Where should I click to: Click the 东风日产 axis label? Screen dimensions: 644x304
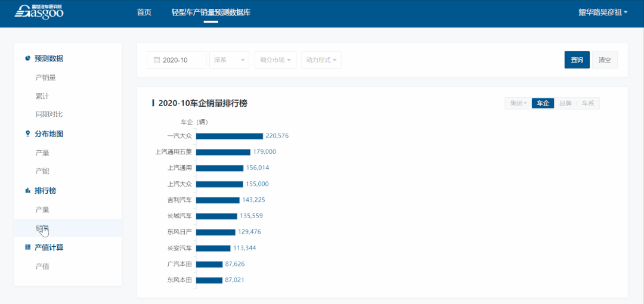[x=179, y=232]
